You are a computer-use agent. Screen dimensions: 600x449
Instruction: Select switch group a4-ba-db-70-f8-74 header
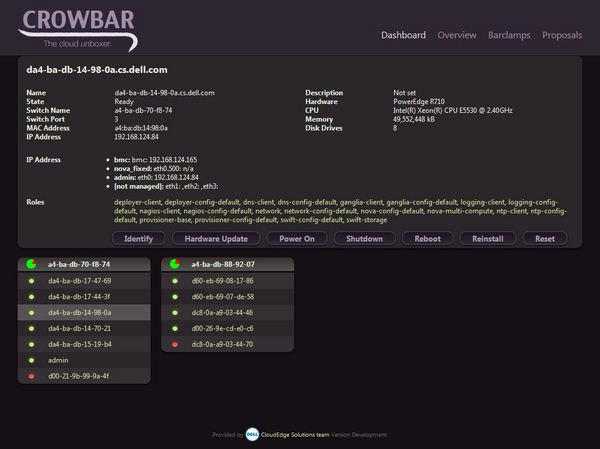[84, 264]
